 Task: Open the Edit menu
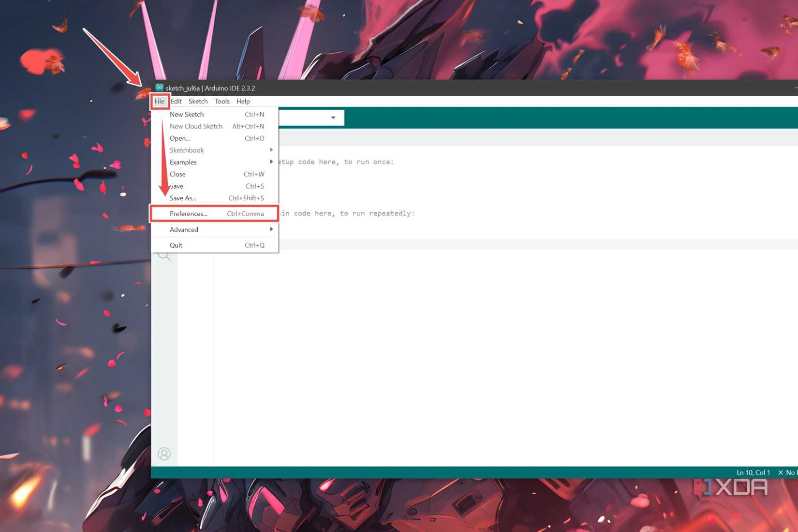point(176,101)
